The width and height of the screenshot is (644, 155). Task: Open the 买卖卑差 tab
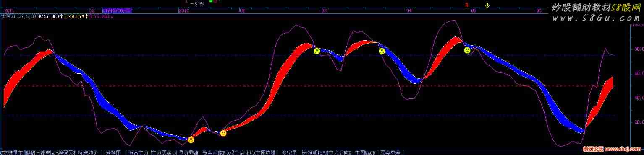(390, 152)
